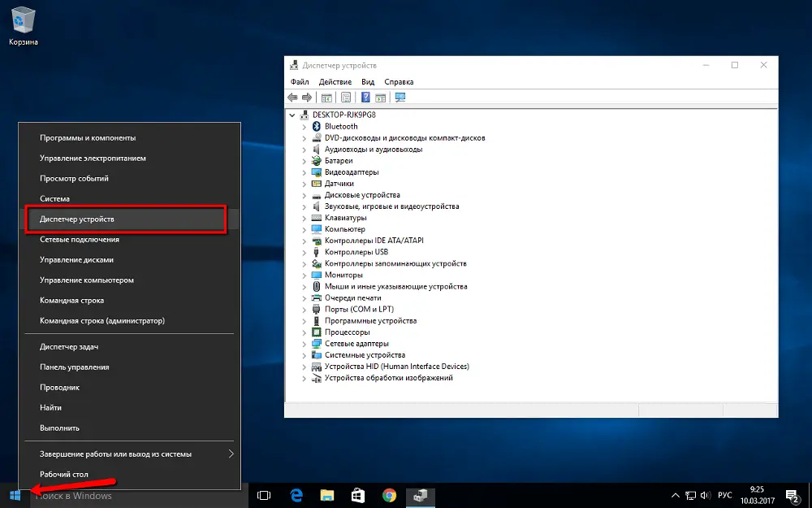Select Диспетчер устройств in the context menu

[x=77, y=219]
